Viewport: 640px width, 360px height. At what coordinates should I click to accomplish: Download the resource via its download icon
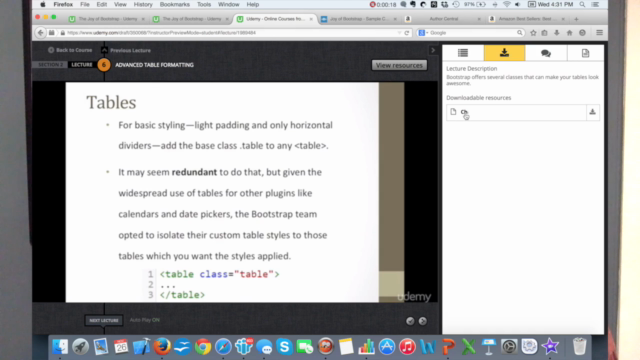(592, 112)
